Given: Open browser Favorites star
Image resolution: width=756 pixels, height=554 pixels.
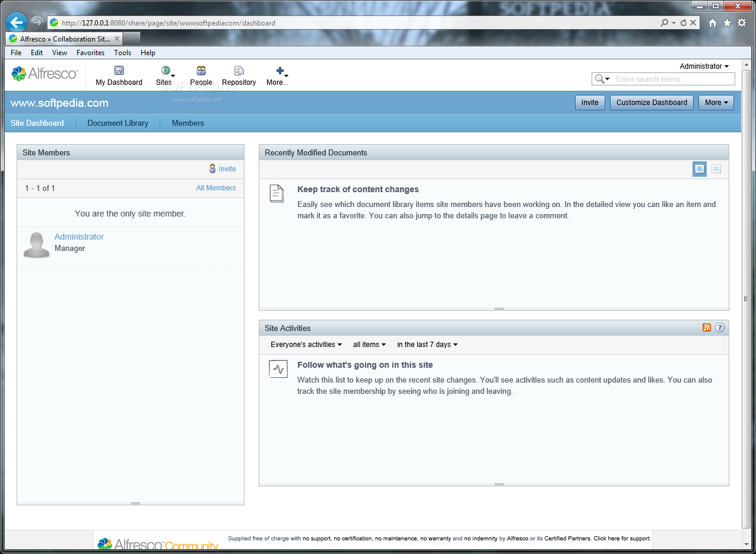Looking at the screenshot, I should click(x=727, y=23).
